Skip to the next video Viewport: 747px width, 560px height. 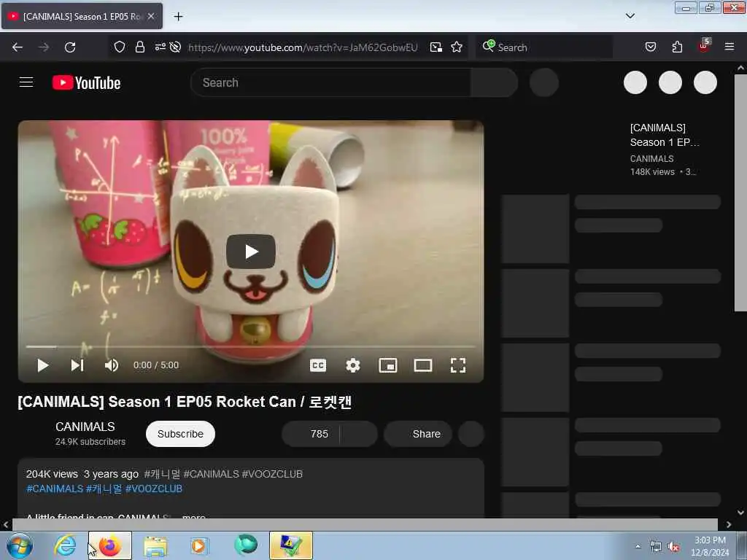[x=77, y=365]
